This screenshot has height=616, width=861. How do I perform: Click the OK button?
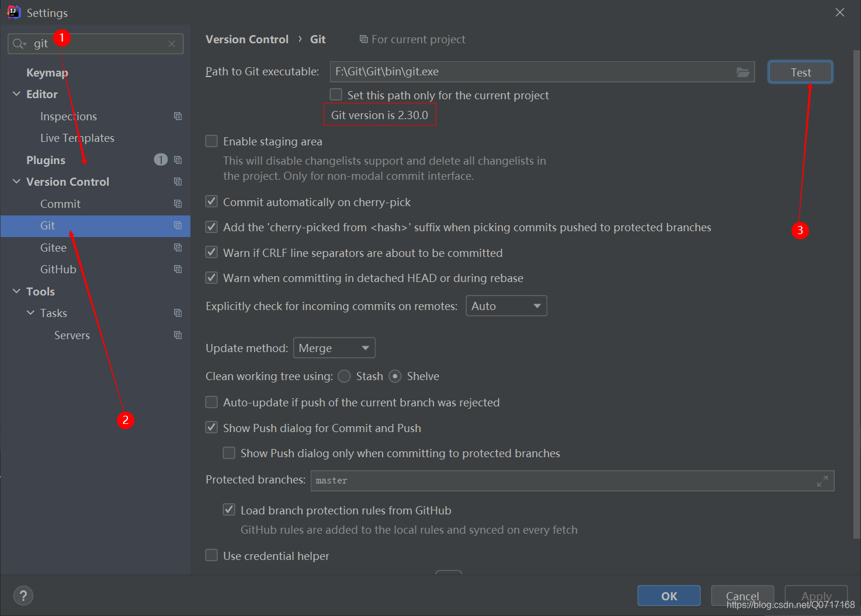point(669,596)
